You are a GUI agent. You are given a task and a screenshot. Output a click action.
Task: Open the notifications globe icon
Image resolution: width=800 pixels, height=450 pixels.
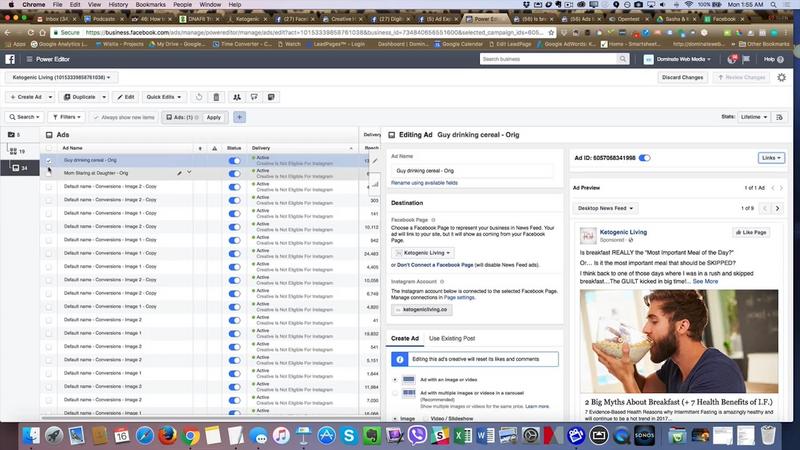tap(732, 59)
